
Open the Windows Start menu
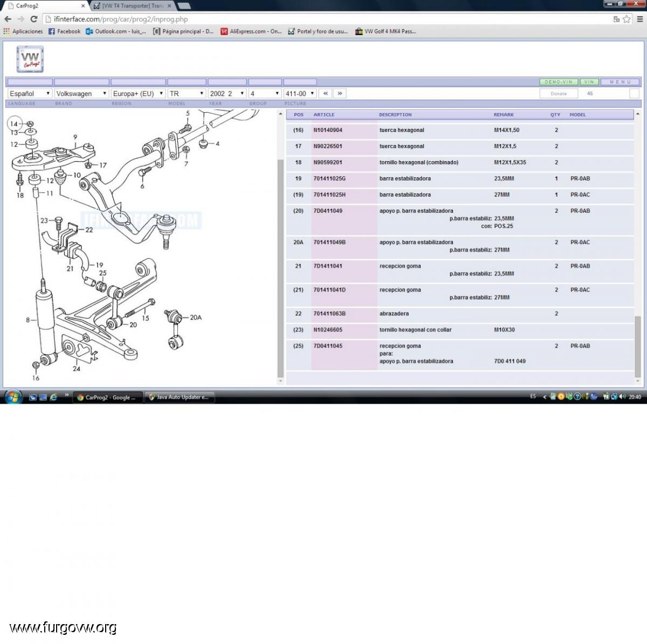12,397
